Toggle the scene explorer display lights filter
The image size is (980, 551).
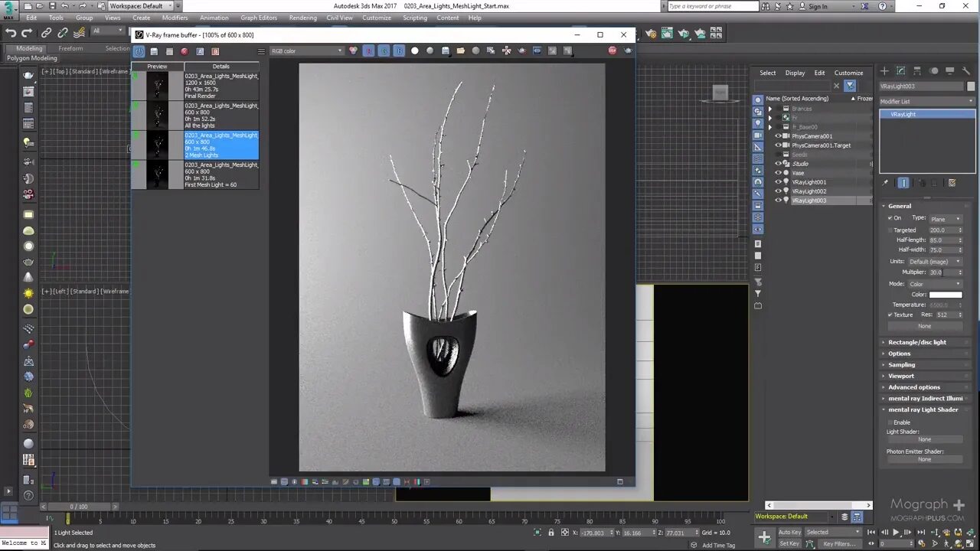coord(758,124)
